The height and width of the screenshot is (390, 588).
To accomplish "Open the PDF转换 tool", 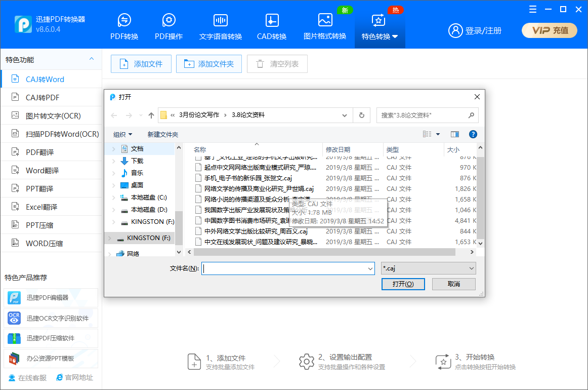I will click(x=124, y=26).
